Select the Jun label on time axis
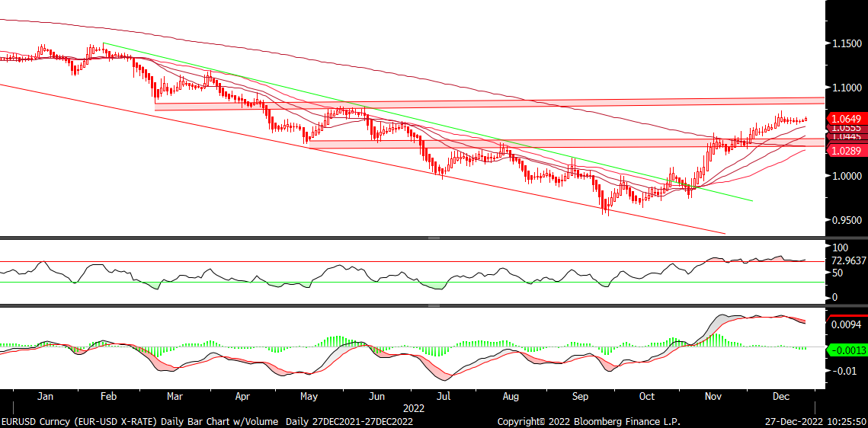868x428 pixels. 376,397
